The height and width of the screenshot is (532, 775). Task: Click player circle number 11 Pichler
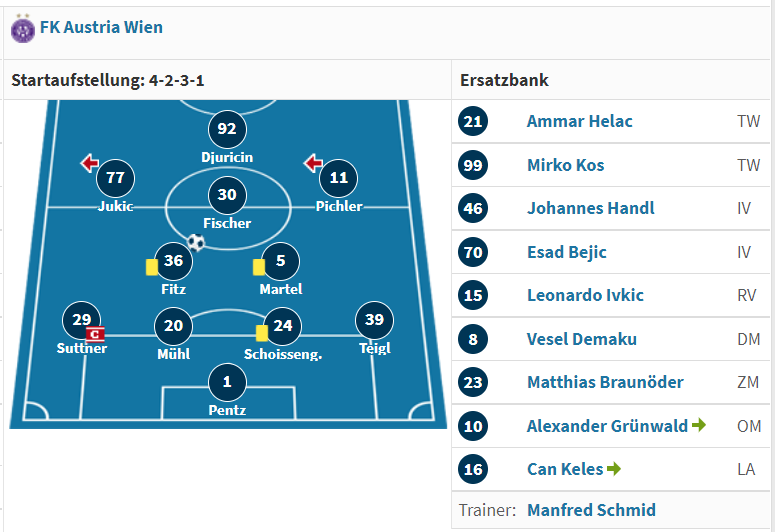click(339, 178)
